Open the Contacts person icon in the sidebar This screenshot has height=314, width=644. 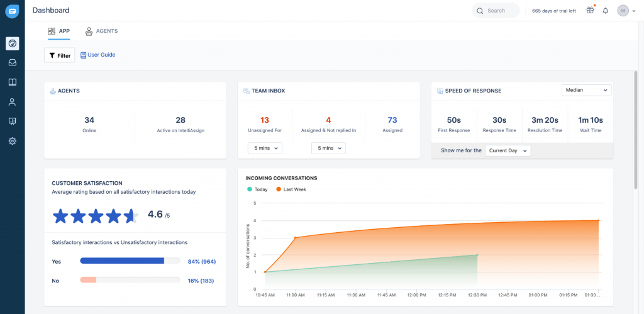(x=12, y=102)
